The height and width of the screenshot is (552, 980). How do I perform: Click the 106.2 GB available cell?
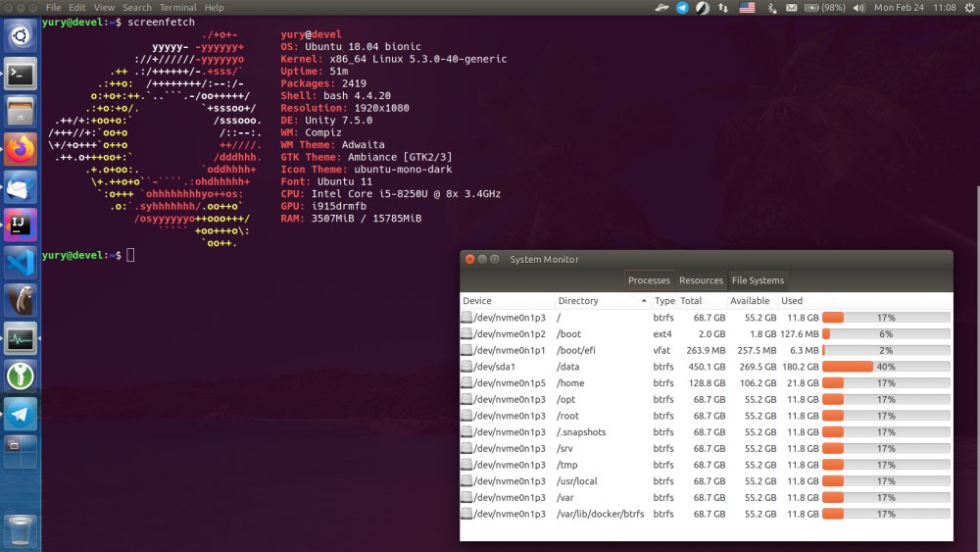coord(758,383)
